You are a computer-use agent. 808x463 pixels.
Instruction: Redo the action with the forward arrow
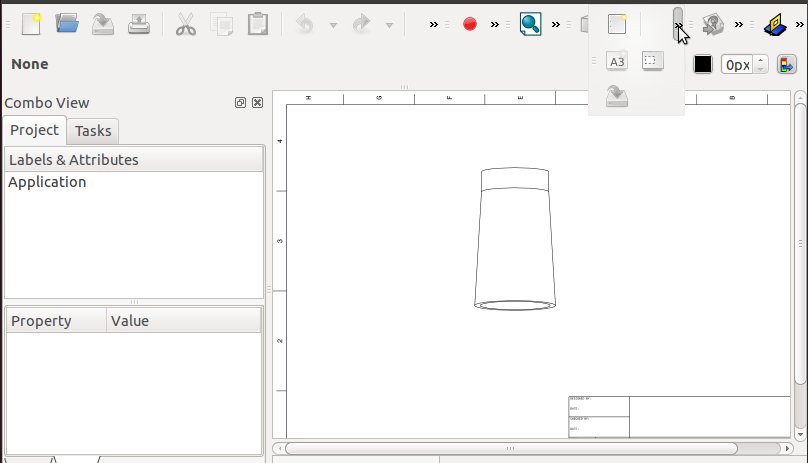361,24
